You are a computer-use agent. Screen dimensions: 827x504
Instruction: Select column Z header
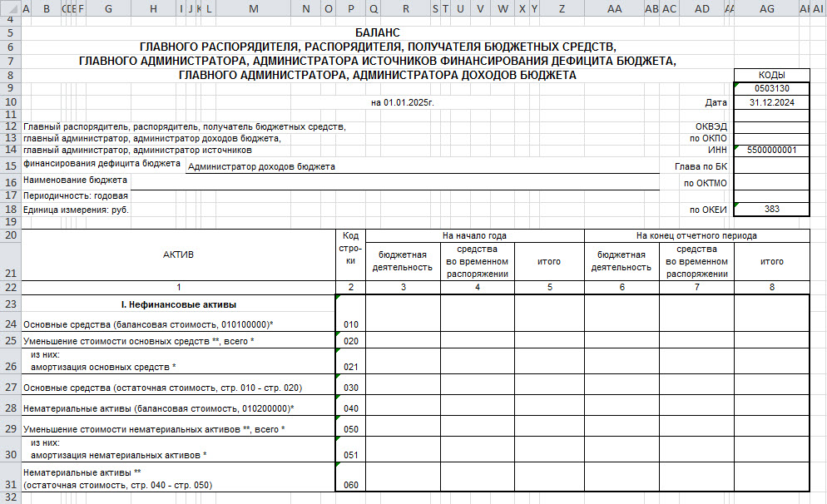coord(562,8)
